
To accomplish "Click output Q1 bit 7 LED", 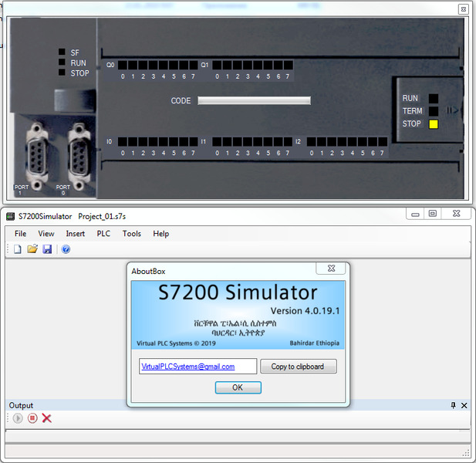I will (288, 65).
